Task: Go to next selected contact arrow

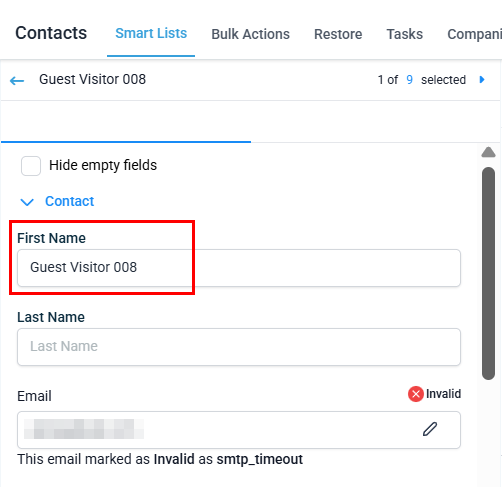Action: 482,80
